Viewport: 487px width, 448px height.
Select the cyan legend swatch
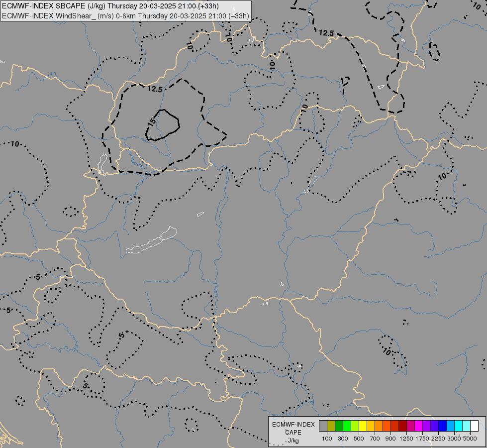pyautogui.click(x=459, y=426)
